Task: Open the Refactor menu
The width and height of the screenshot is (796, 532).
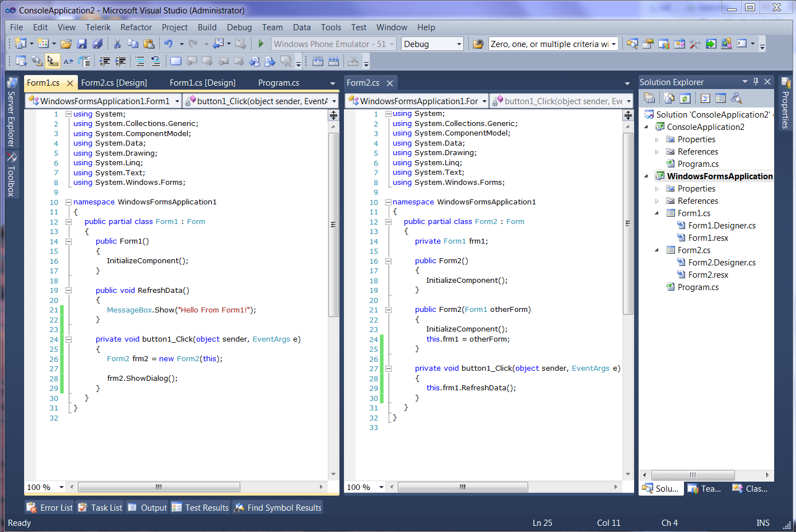Action: (136, 27)
